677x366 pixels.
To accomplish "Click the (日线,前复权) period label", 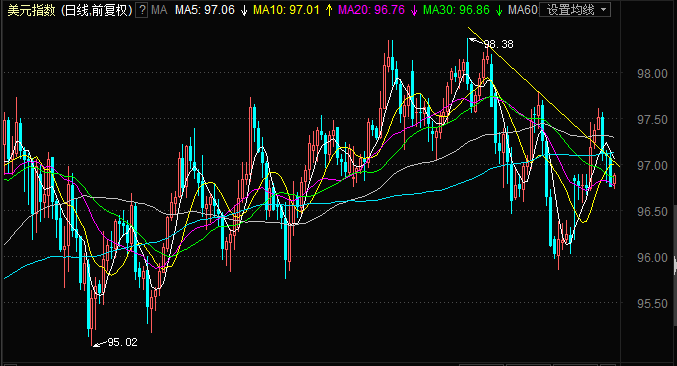I will 96,10.
